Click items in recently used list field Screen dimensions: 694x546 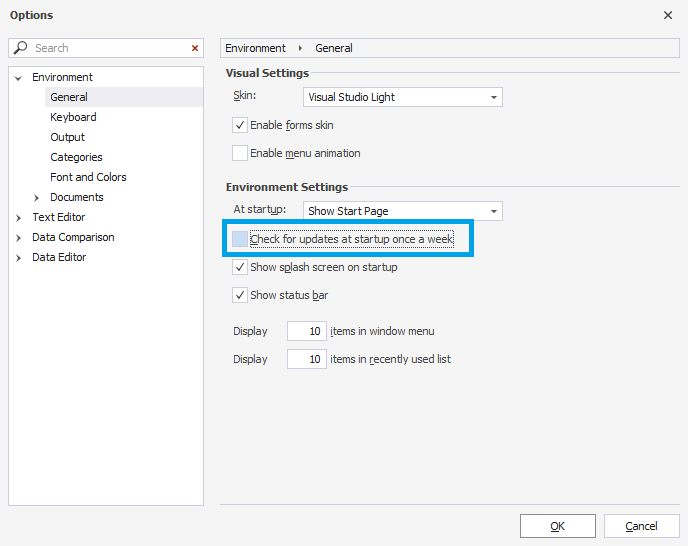pos(307,359)
